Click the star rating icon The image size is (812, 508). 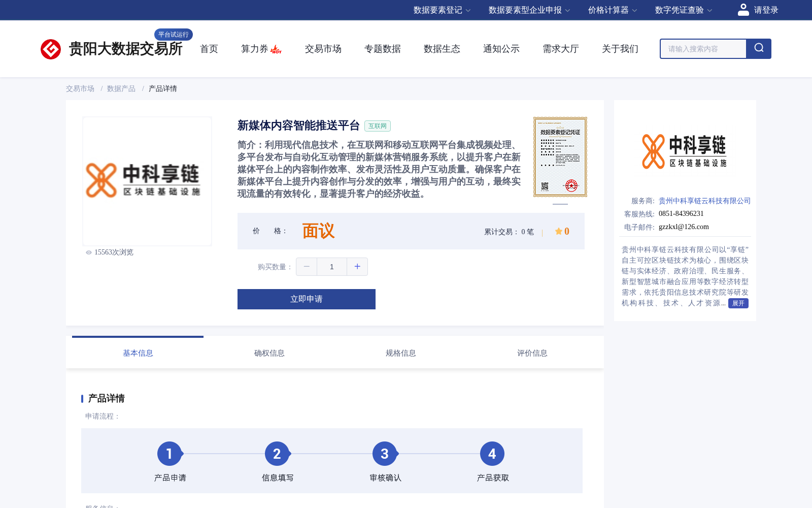tap(558, 231)
